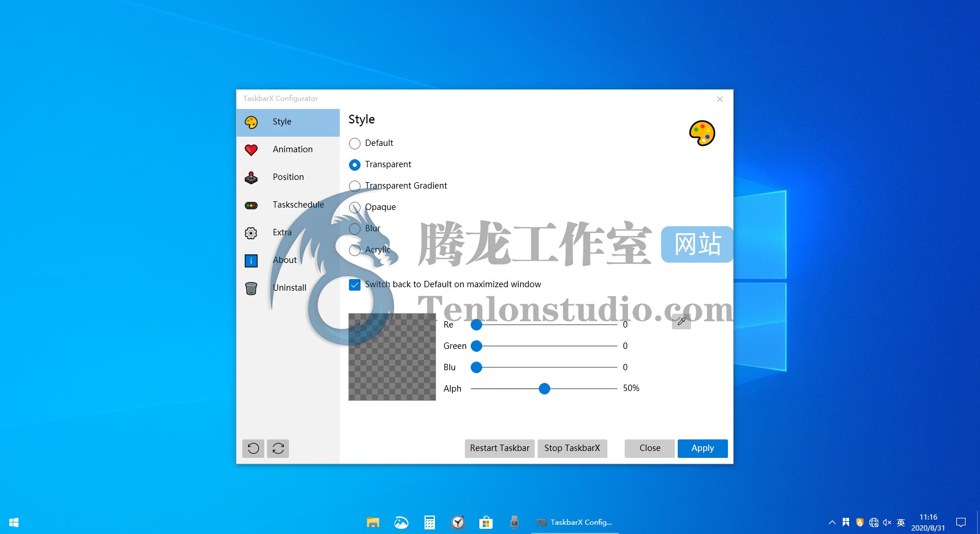Select the Opaque style option
The image size is (980, 534).
click(355, 208)
